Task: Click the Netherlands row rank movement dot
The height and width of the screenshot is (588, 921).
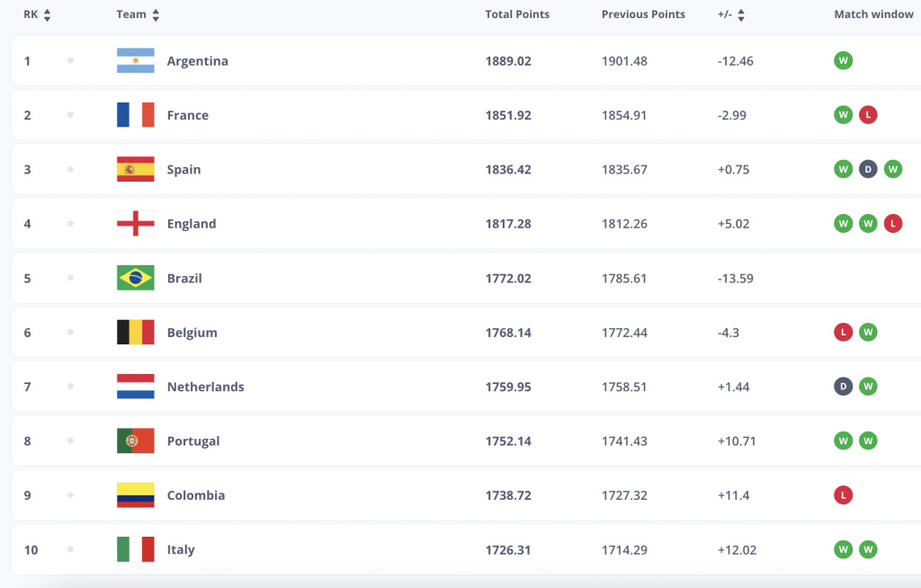Action: 70,387
